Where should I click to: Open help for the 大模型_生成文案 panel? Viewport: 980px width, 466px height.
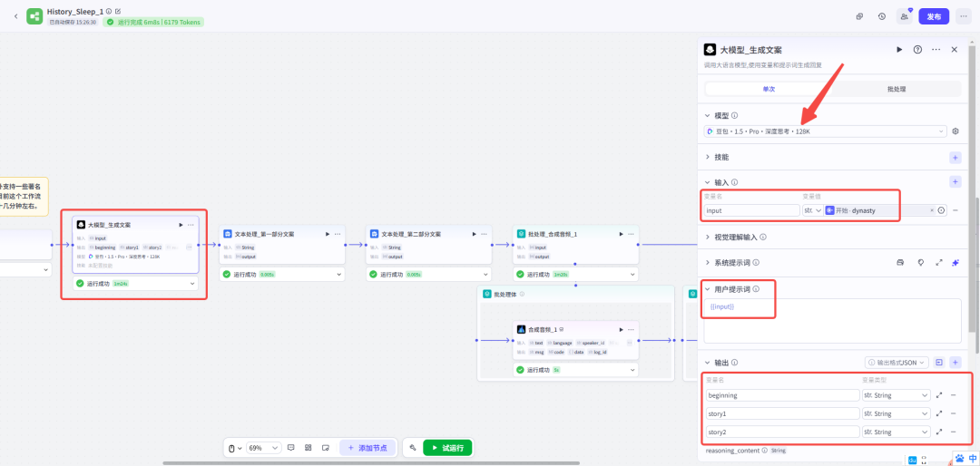917,49
